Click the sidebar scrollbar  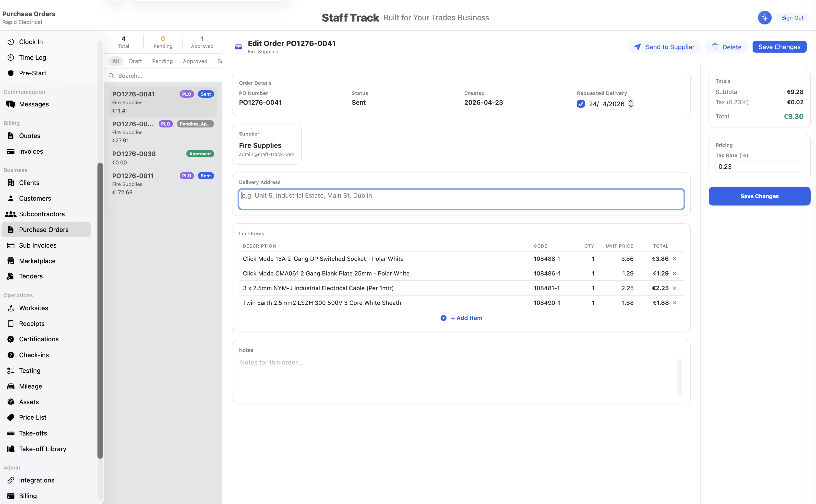(x=100, y=310)
